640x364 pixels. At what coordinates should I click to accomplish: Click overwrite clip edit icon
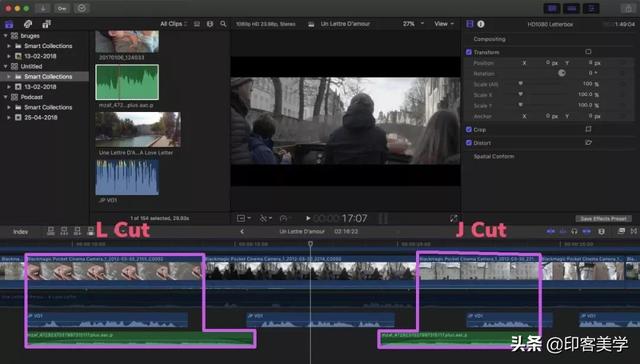coord(90,232)
